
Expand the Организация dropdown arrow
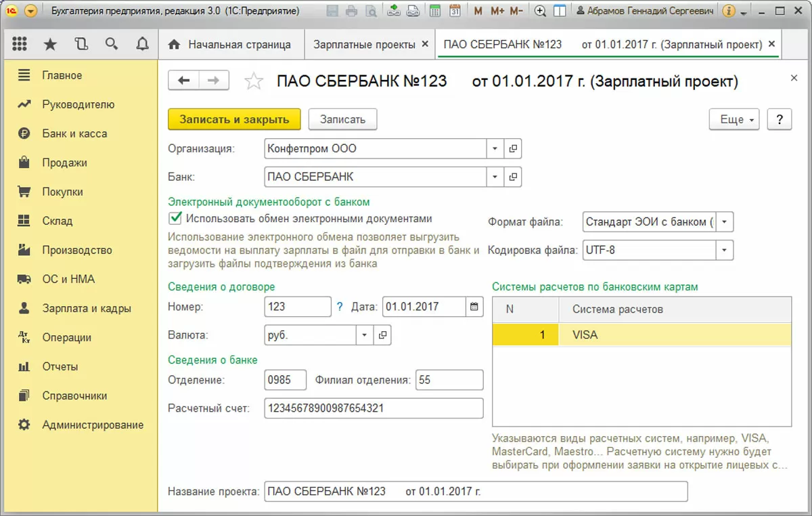[x=495, y=148]
